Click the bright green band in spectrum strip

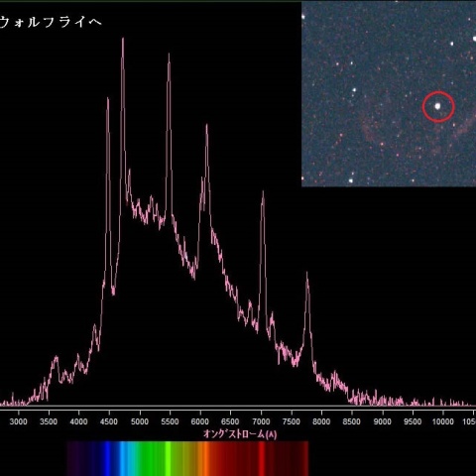point(168,458)
